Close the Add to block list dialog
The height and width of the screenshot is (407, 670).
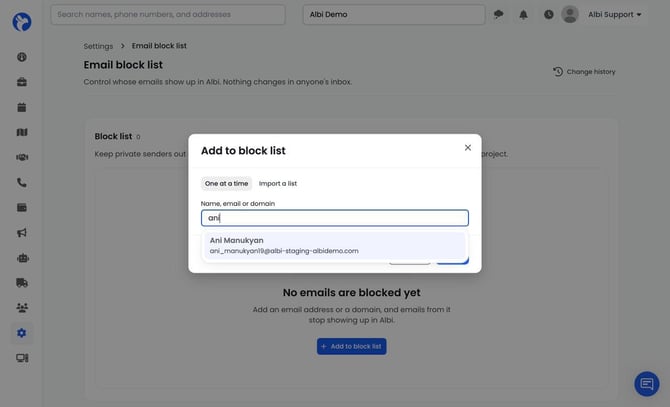pyautogui.click(x=467, y=147)
